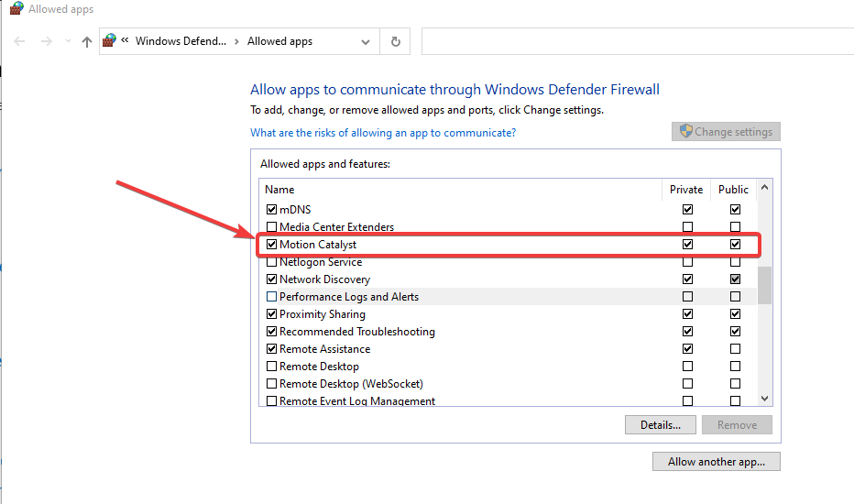
Task: Click the Remove button
Action: tap(737, 425)
